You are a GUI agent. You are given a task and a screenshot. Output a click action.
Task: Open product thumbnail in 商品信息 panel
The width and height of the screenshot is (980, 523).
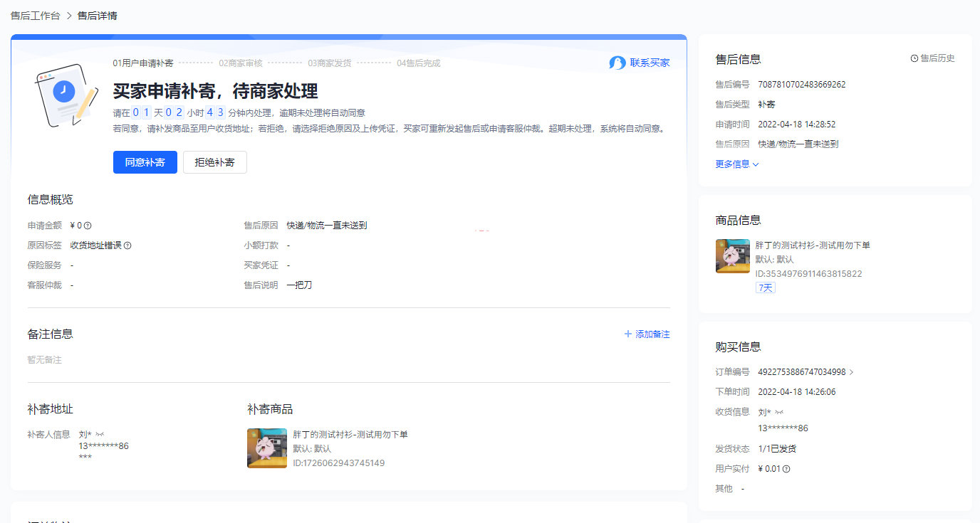[x=732, y=256]
